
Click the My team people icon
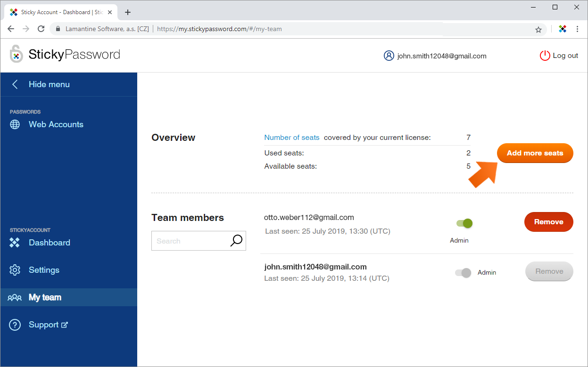15,297
